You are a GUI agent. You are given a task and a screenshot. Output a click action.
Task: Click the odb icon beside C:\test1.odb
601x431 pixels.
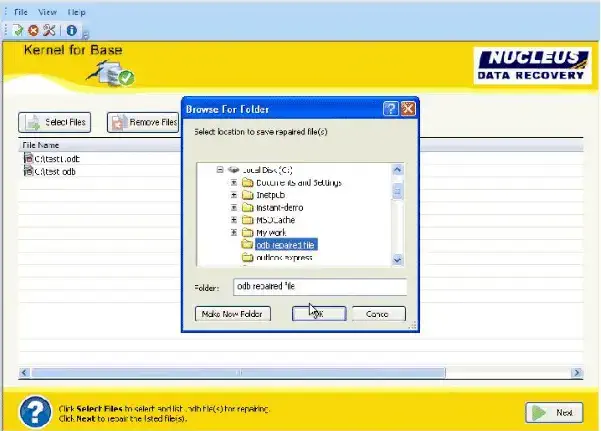pos(28,158)
